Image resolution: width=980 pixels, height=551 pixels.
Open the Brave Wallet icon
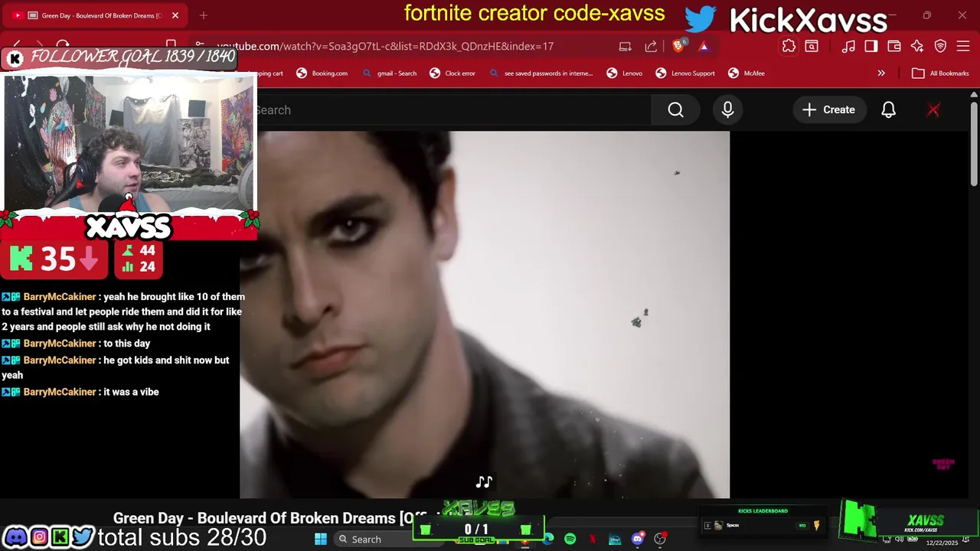[x=894, y=46]
